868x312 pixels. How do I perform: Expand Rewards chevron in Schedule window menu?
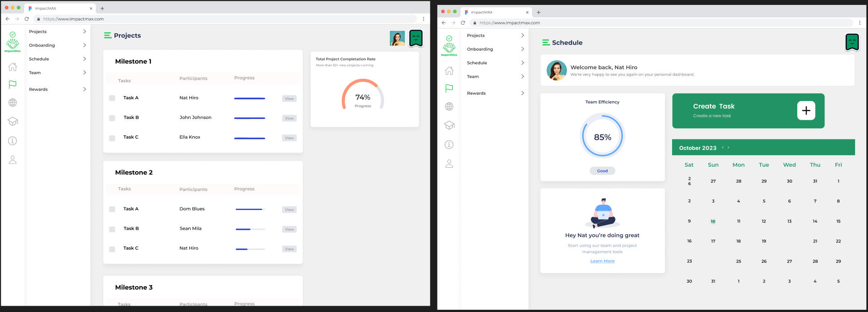click(523, 93)
